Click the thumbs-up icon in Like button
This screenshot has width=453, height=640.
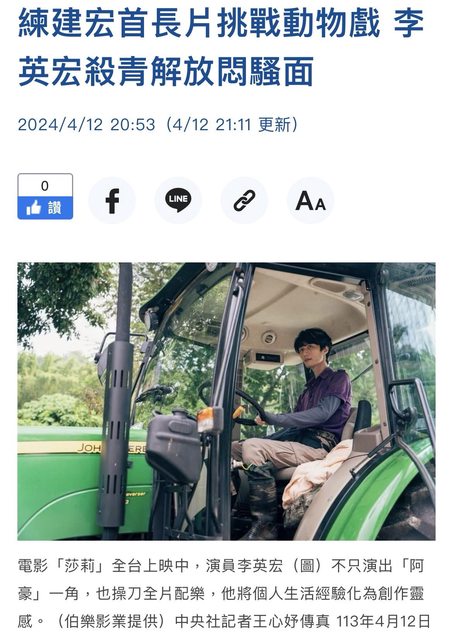tap(34, 208)
